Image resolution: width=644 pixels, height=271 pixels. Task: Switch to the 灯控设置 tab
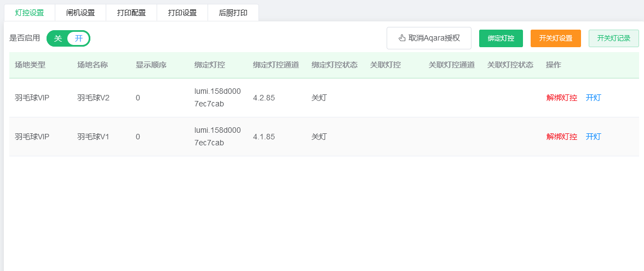pyautogui.click(x=30, y=13)
